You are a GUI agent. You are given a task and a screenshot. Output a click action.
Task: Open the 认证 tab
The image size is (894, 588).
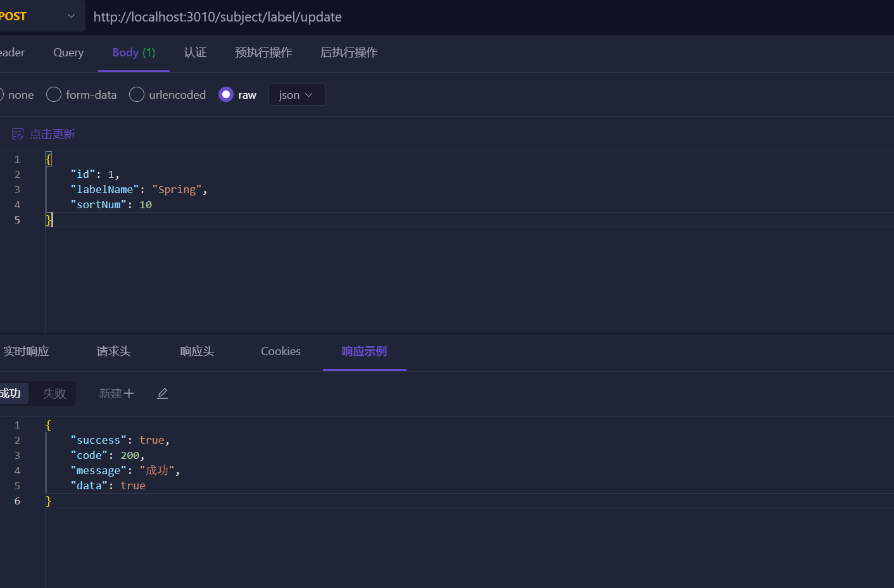(196, 53)
